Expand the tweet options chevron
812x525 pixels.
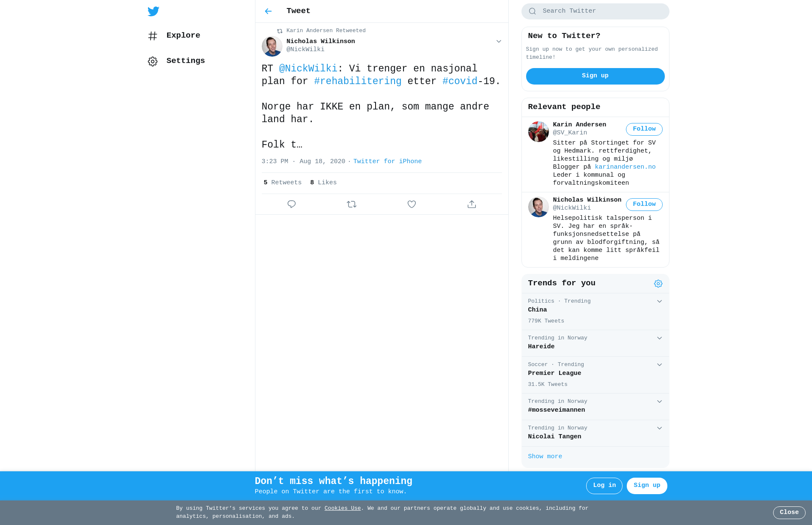coord(499,41)
